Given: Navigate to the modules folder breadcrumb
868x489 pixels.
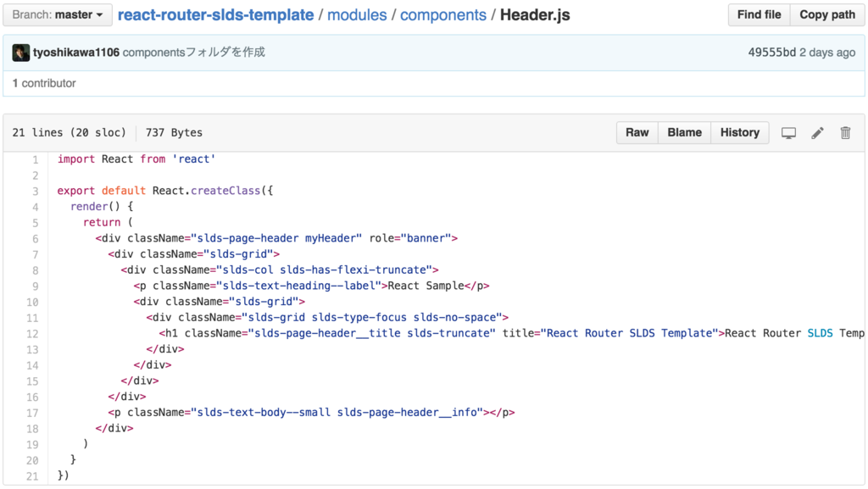Looking at the screenshot, I should click(357, 14).
